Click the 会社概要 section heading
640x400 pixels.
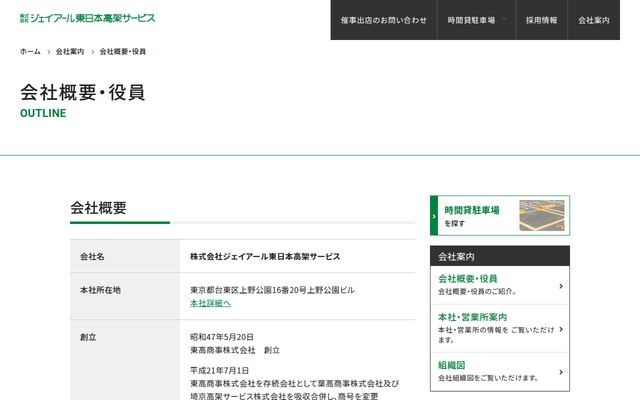pos(98,208)
